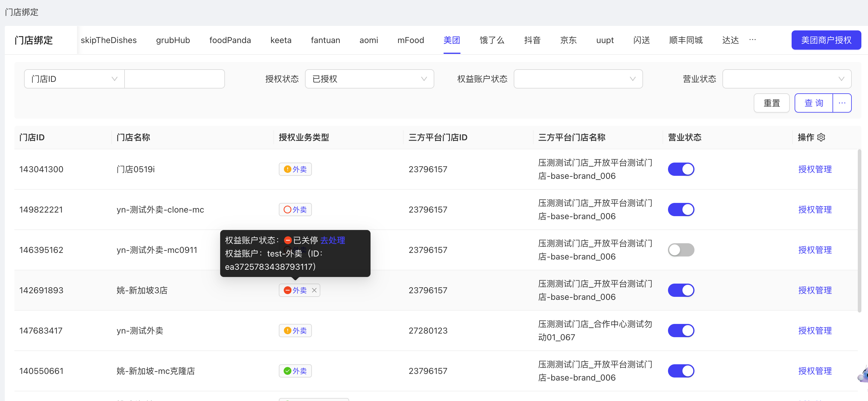Click store name yn-测试外卖-mc0911

[157, 250]
